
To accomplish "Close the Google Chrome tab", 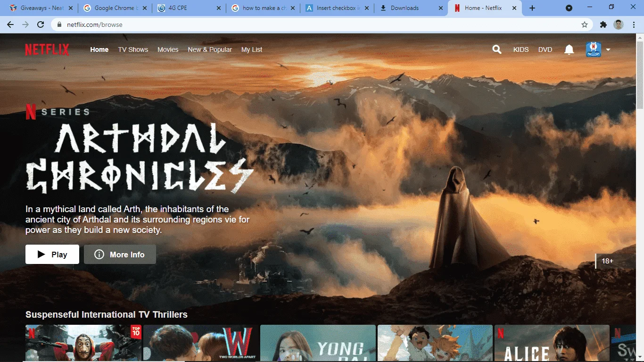I will point(145,8).
